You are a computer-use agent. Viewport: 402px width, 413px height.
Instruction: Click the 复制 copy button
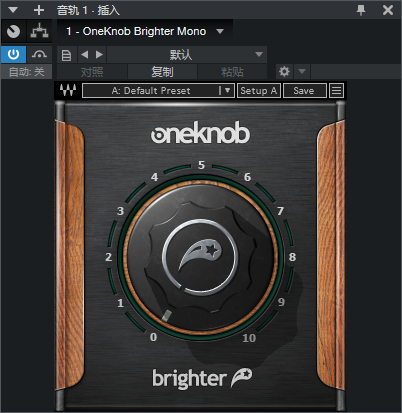coord(162,72)
